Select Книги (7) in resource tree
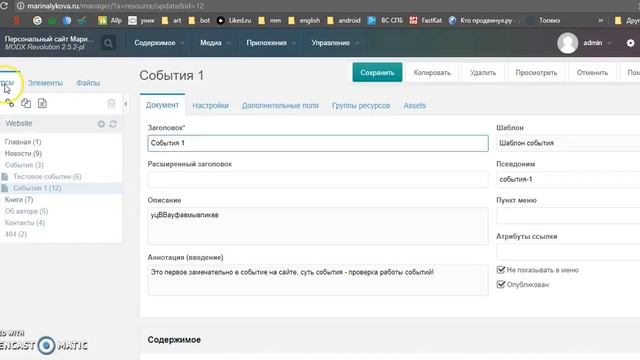 pos(19,199)
